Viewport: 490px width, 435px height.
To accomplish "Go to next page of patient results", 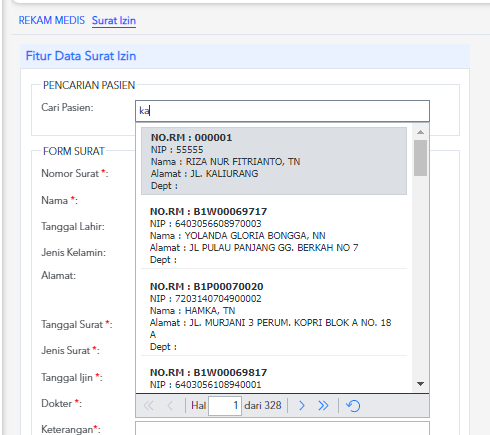I will [302, 406].
